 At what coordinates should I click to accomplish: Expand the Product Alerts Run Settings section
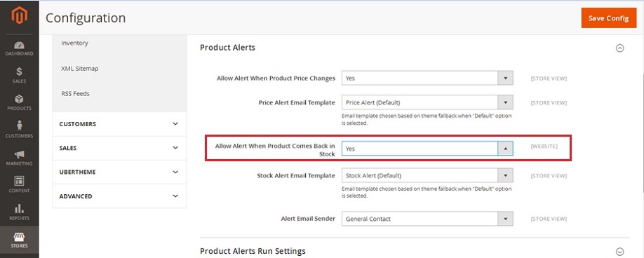coord(619,252)
